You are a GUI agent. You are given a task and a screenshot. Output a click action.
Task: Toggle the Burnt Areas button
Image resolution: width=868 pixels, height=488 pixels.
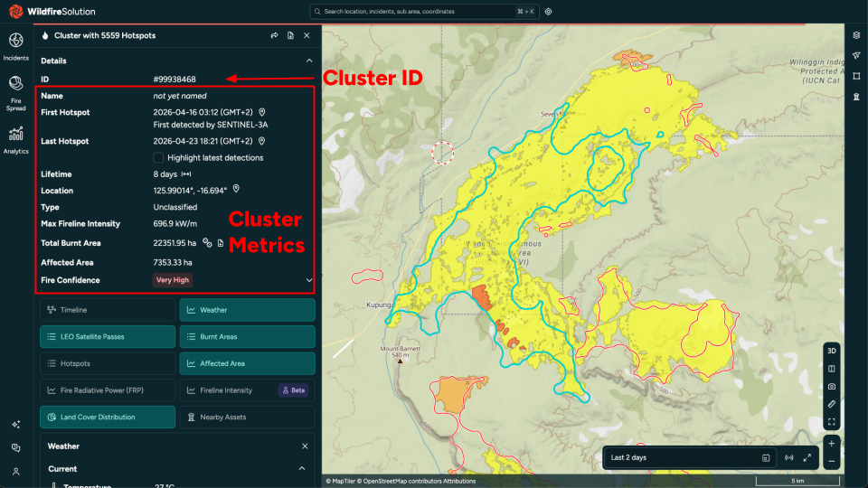(248, 336)
